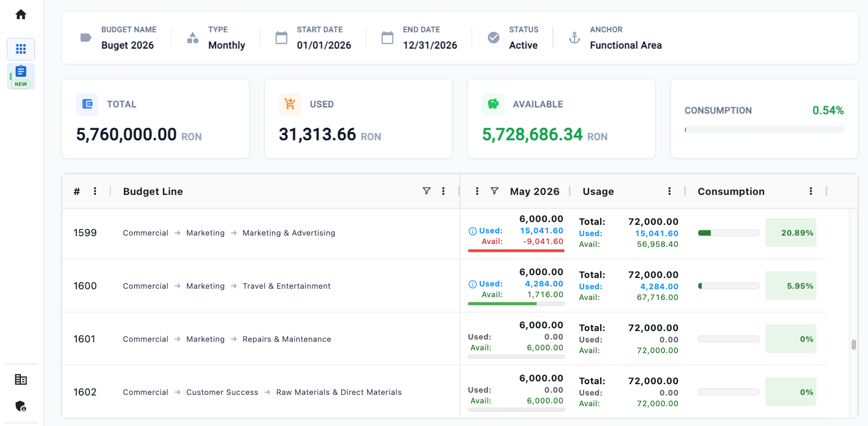
Task: Click Customer Success in row 1602
Action: (222, 392)
